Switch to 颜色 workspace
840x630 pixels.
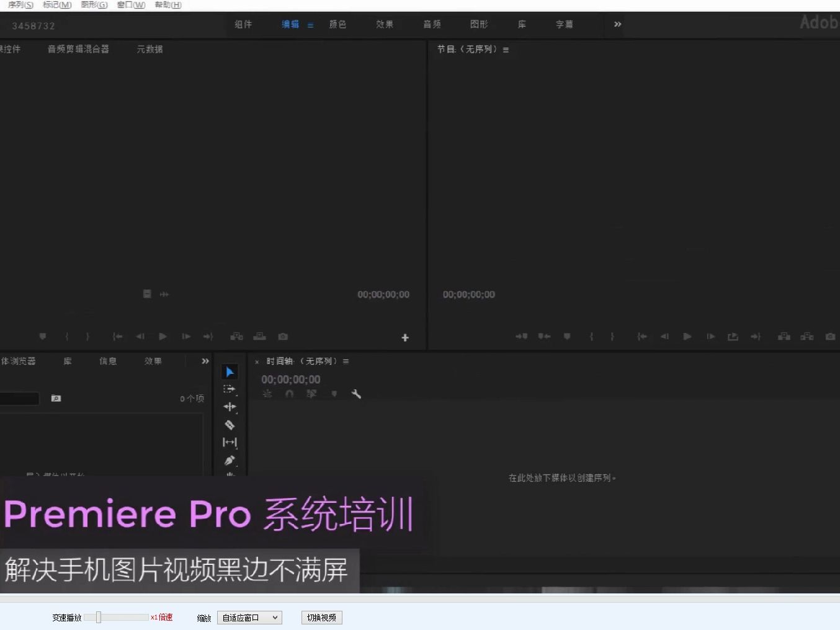coord(337,24)
